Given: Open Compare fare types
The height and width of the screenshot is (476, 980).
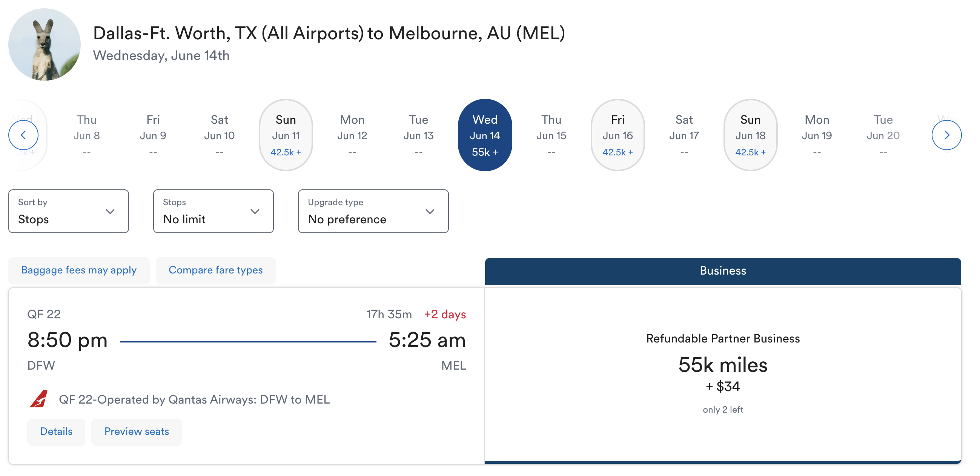Looking at the screenshot, I should point(215,270).
